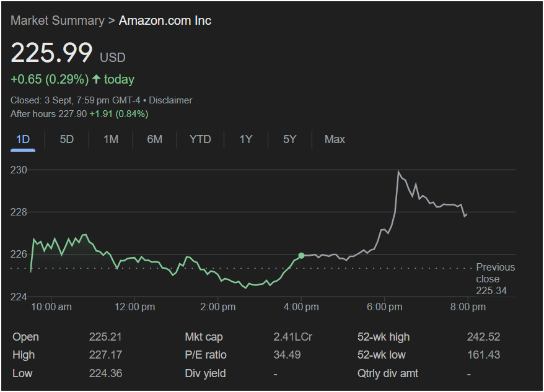544x392 pixels.
Task: Click the USD currency label
Action: click(x=113, y=58)
